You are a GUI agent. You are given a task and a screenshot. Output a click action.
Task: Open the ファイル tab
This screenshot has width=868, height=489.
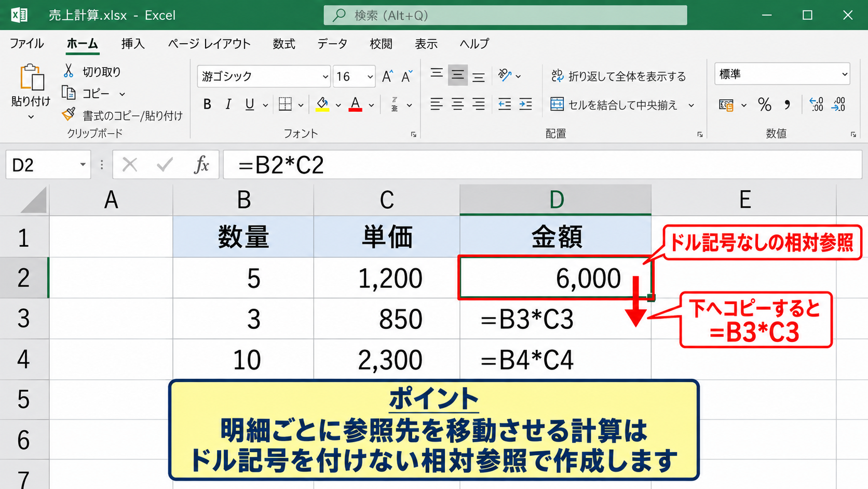tap(26, 44)
